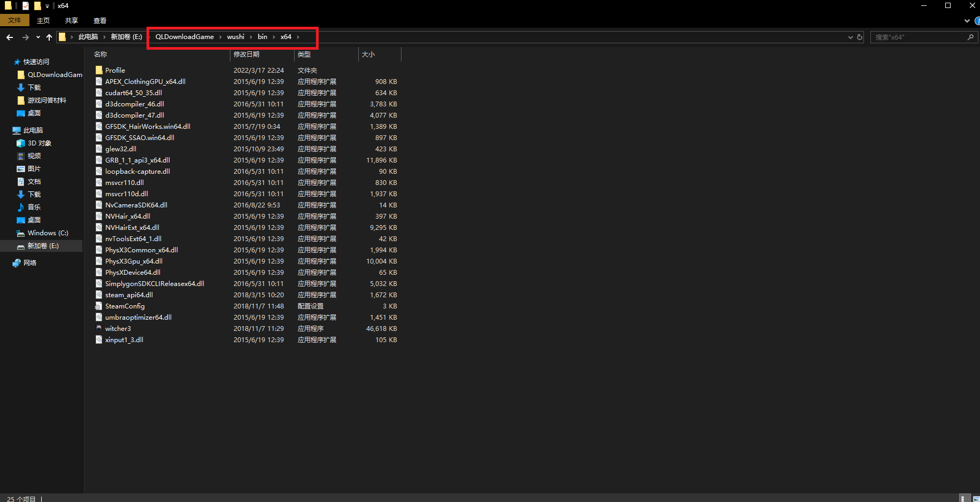Expand chevron after x64 breadcrumb

point(298,37)
